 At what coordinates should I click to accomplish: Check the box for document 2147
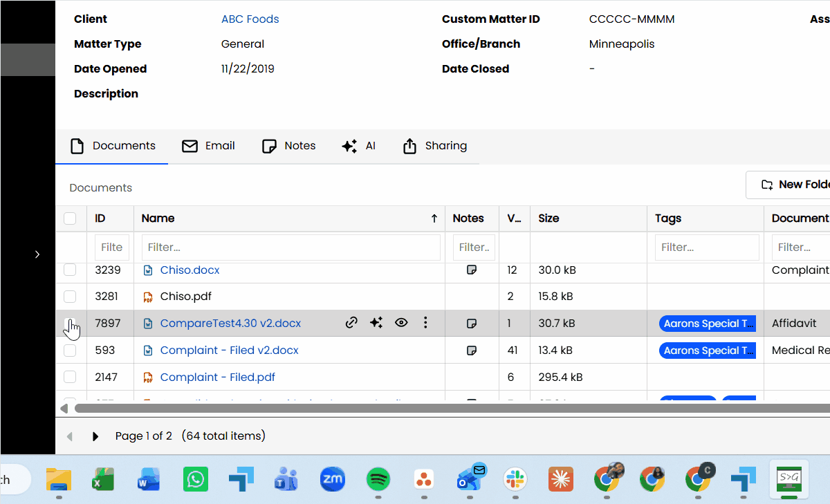pyautogui.click(x=70, y=377)
